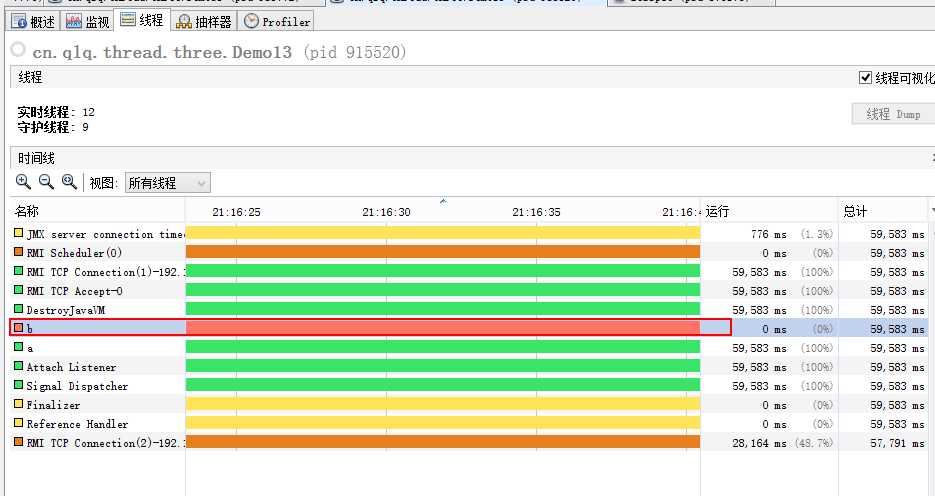This screenshot has height=496, width=935.
Task: Click the green timeline bar of DestroyJavaVM
Action: click(x=443, y=308)
